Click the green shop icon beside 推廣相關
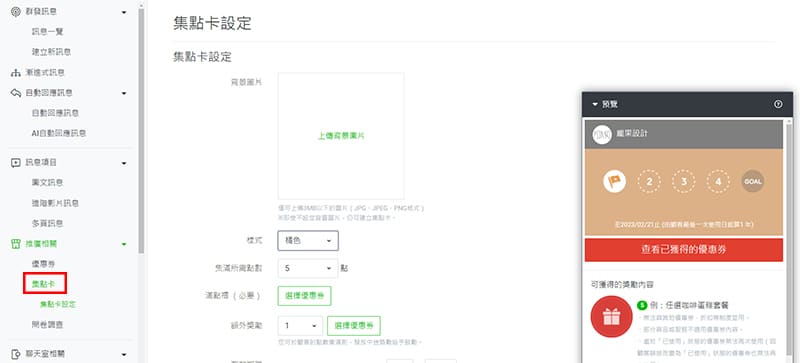This screenshot has width=800, height=363. (16, 244)
